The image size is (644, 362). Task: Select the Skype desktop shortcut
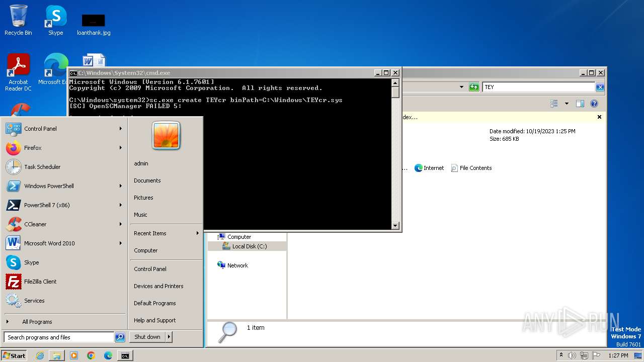click(x=55, y=21)
